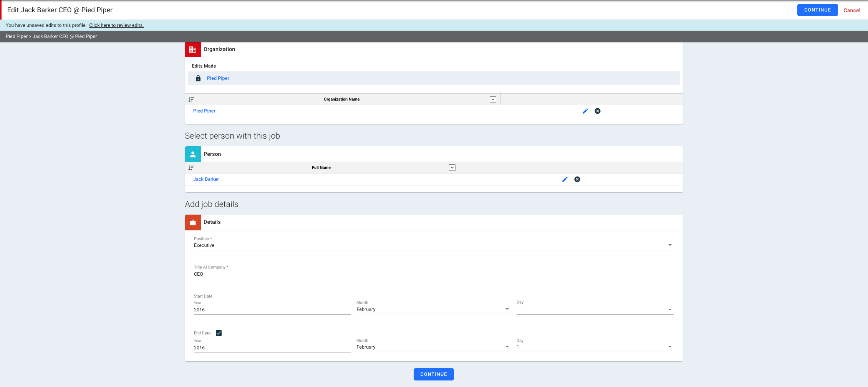
Task: Open the Start Date Day dropdown
Action: (x=595, y=309)
